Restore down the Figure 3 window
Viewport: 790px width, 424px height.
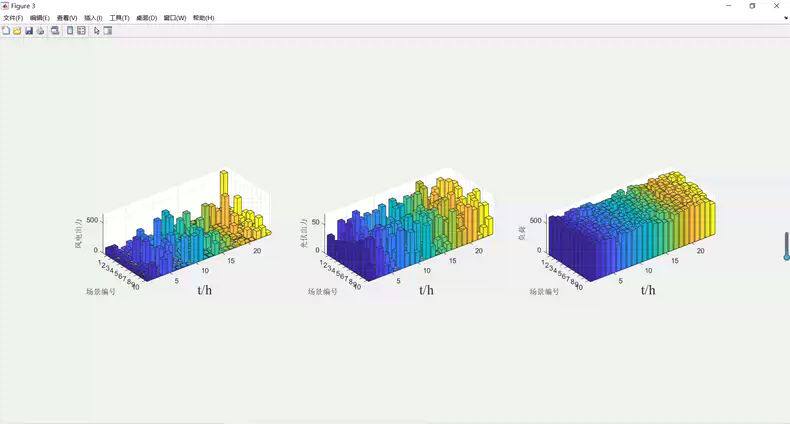[x=752, y=6]
